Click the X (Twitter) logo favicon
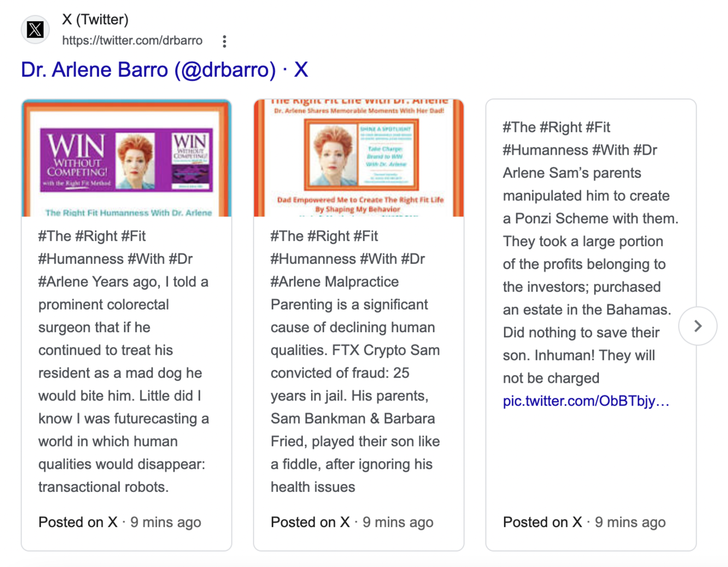This screenshot has height=567, width=728. click(35, 30)
